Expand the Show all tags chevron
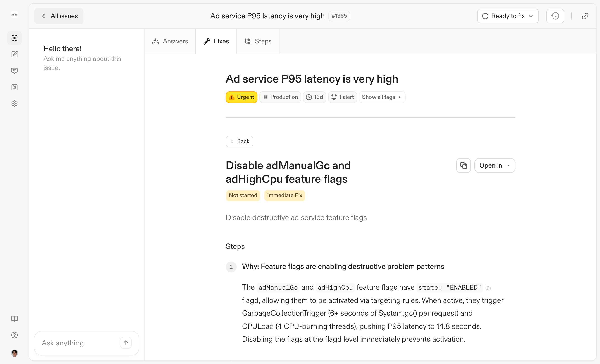 [x=400, y=97]
